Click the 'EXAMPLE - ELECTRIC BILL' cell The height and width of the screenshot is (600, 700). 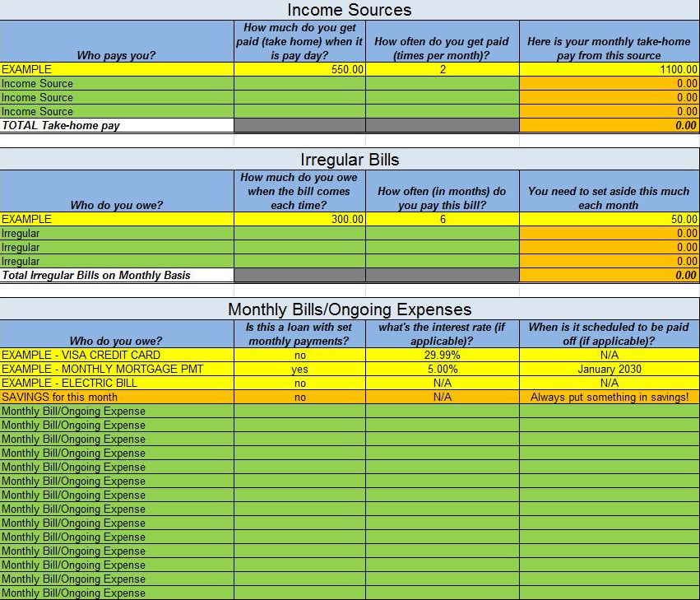click(117, 383)
